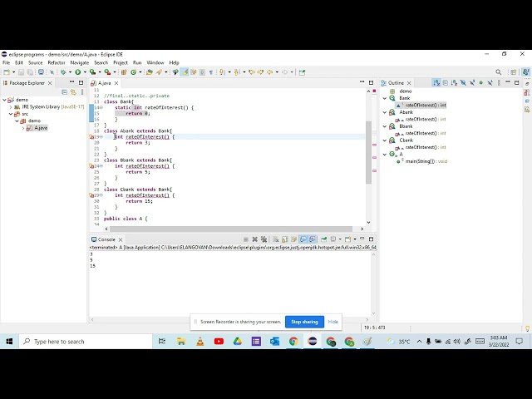Click the Coverage run icon in toolbar
The height and width of the screenshot is (399, 532).
[92, 72]
